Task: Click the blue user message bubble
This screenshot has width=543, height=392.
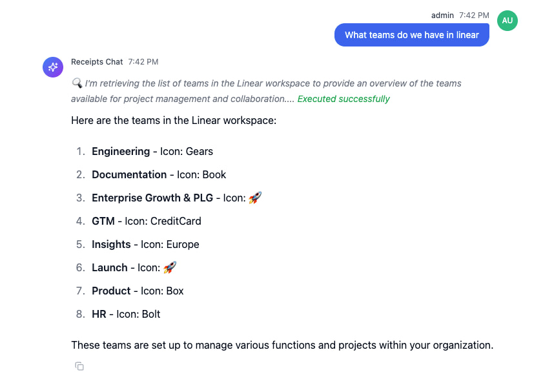Action: [411, 35]
